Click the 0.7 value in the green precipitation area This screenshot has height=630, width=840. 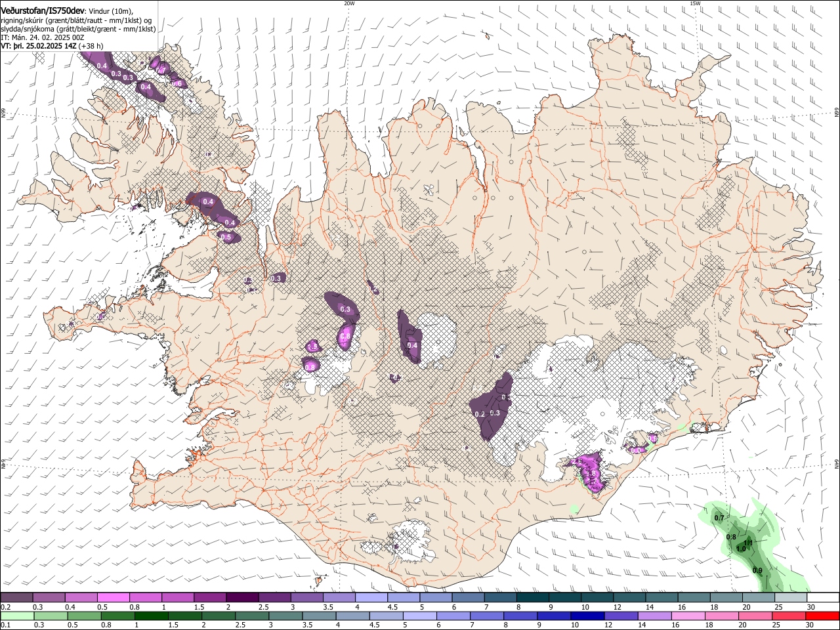[719, 518]
